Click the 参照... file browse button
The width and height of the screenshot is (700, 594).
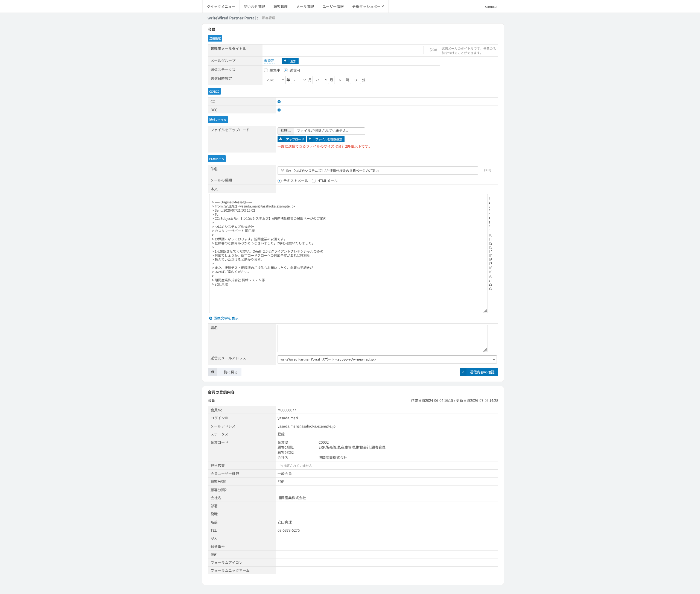tap(286, 131)
